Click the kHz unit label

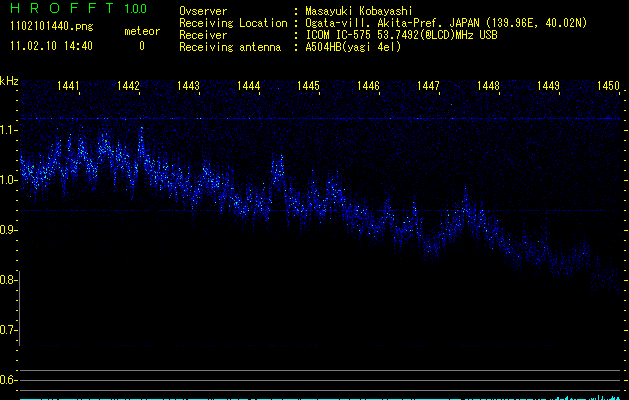coord(9,81)
